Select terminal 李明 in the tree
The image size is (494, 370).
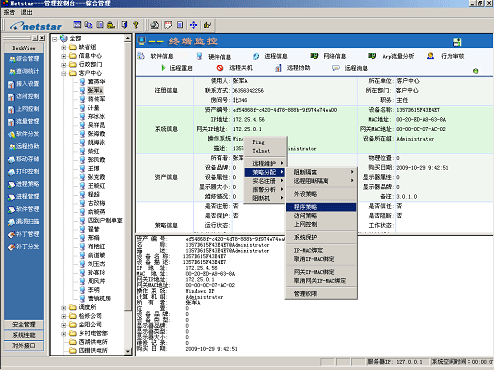pos(93,290)
